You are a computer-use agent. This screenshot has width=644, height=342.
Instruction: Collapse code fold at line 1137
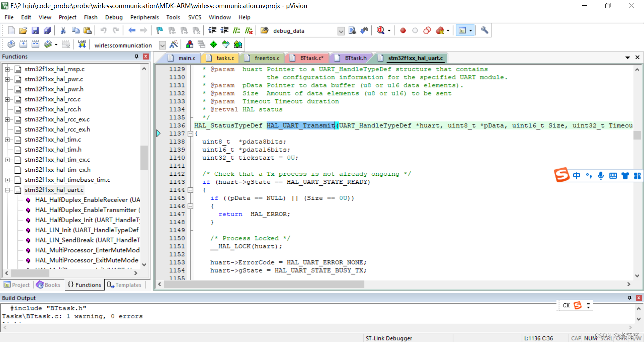point(190,133)
